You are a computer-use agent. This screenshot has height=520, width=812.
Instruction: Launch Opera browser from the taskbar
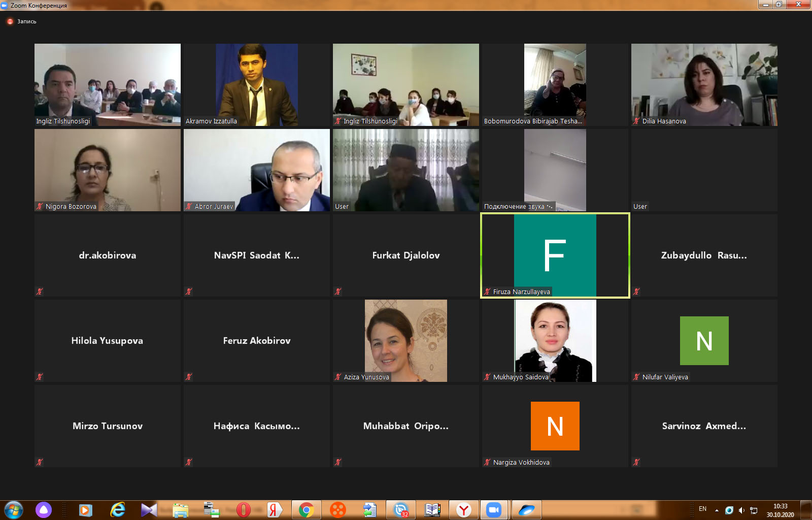click(244, 509)
